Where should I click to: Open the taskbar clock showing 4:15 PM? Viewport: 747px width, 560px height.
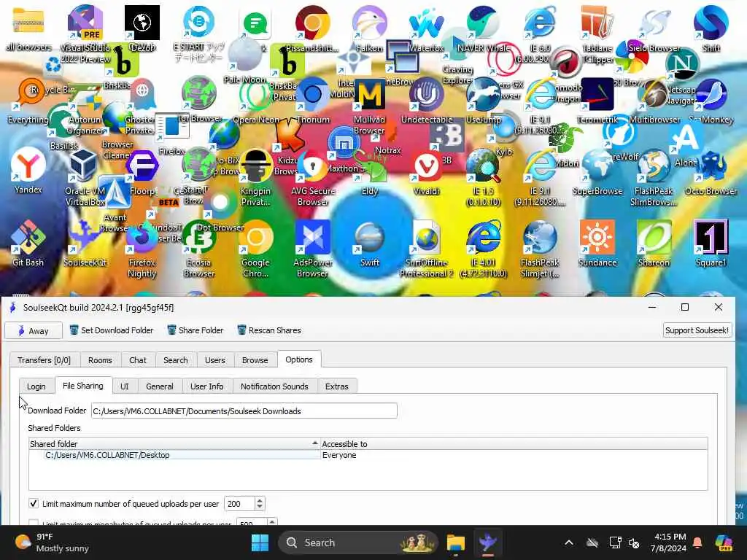[670, 542]
